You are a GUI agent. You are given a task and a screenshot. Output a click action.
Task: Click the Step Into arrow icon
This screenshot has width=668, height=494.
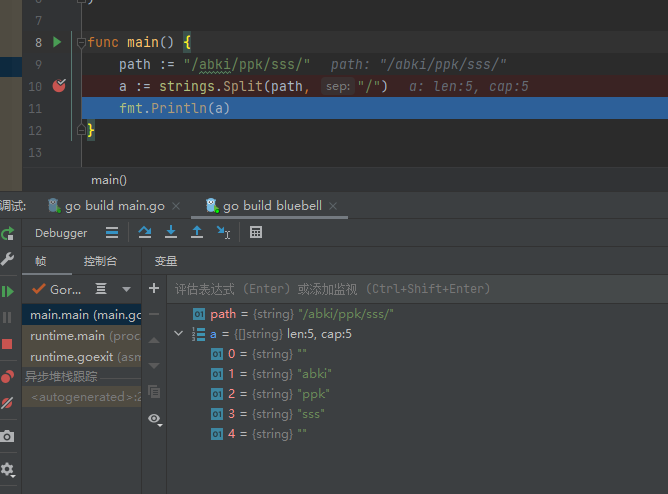pyautogui.click(x=171, y=232)
